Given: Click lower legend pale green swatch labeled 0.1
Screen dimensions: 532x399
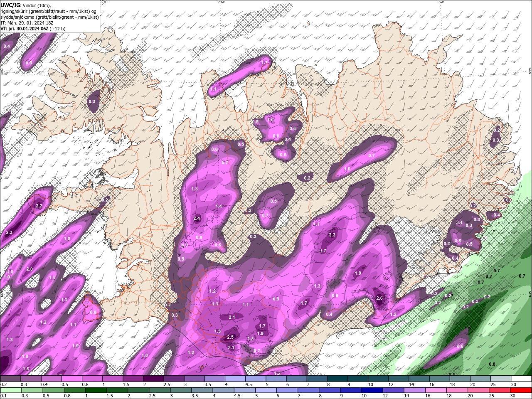Looking at the screenshot, I should tap(11, 390).
